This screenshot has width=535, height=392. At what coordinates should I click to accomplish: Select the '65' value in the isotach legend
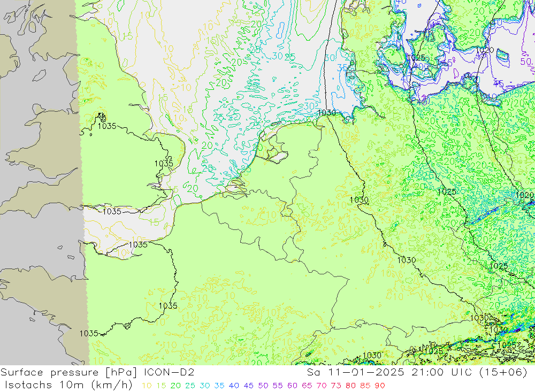coord(307,386)
